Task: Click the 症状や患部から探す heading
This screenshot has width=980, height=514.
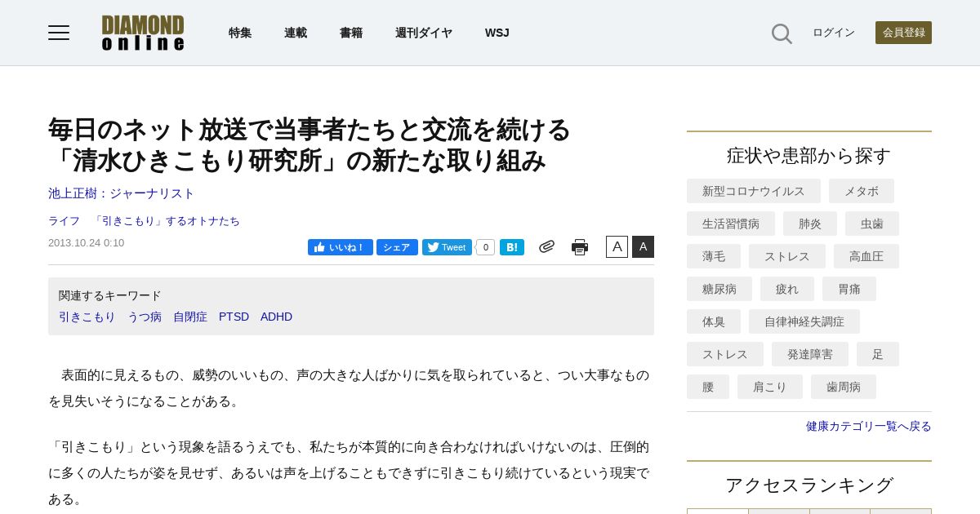Action: [x=809, y=155]
